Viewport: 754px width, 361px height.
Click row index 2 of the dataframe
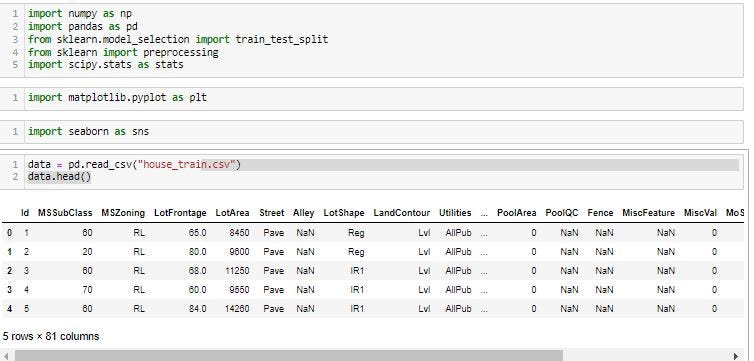[x=10, y=271]
